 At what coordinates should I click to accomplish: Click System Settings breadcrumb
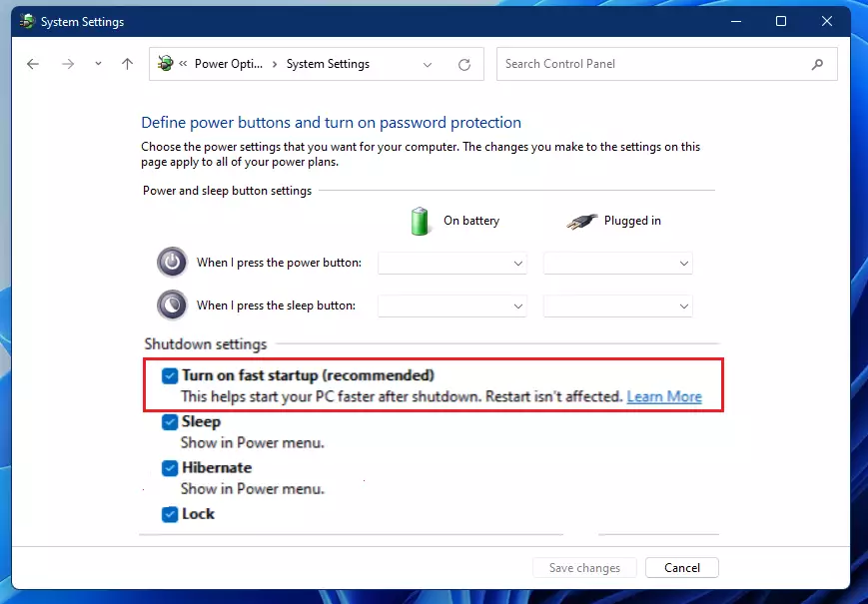coord(328,64)
